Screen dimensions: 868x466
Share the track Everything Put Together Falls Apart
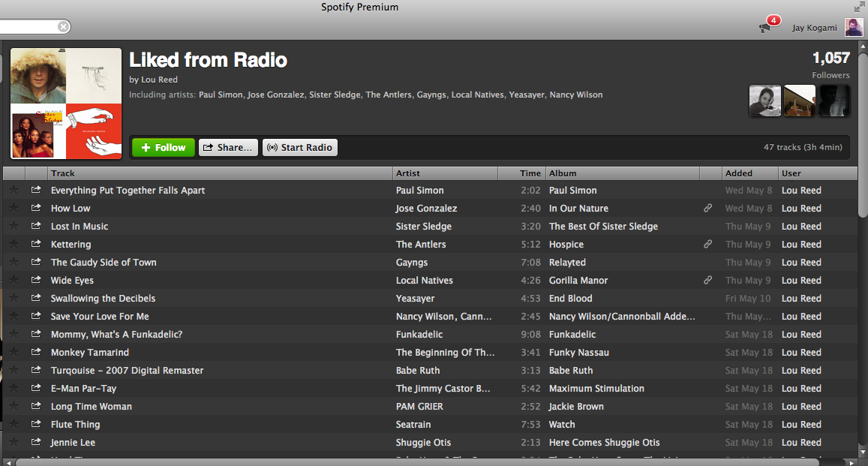pyautogui.click(x=36, y=190)
